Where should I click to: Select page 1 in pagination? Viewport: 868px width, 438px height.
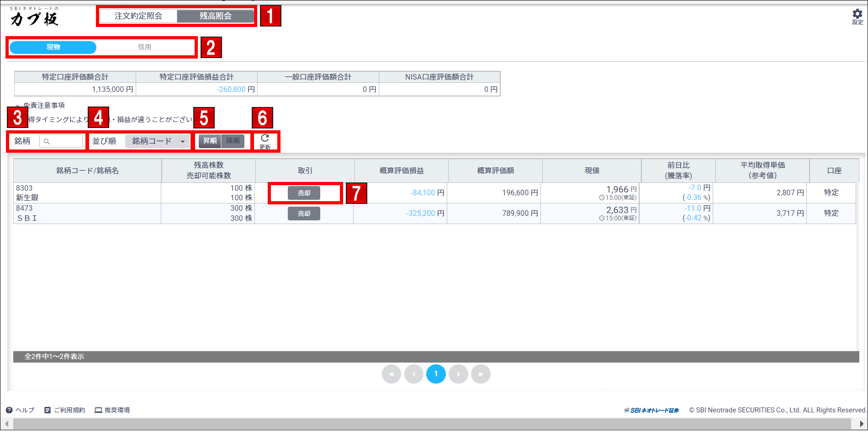pyautogui.click(x=436, y=374)
